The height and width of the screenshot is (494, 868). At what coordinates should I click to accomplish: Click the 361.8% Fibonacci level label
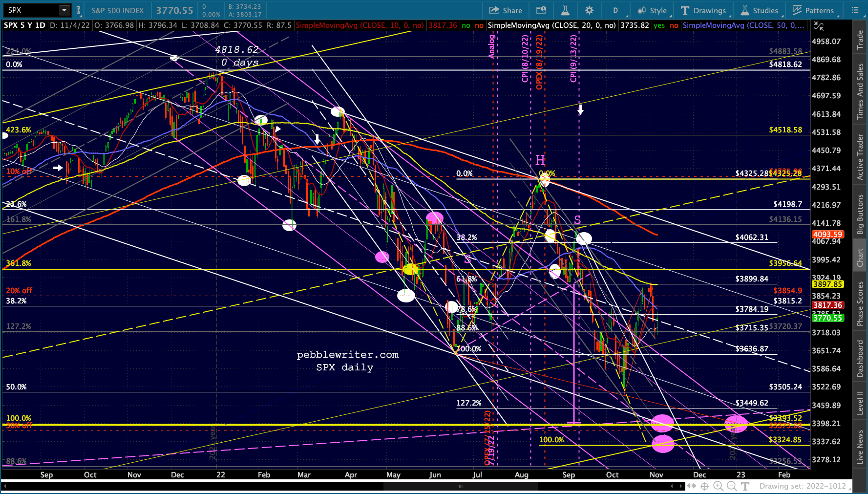[18, 263]
